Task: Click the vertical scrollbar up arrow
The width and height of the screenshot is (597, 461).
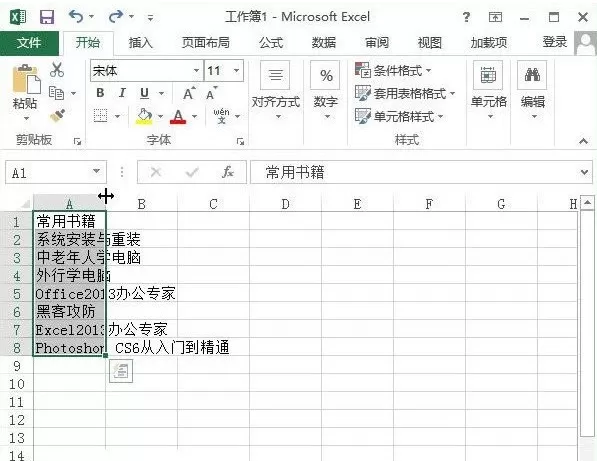Action: tap(587, 203)
